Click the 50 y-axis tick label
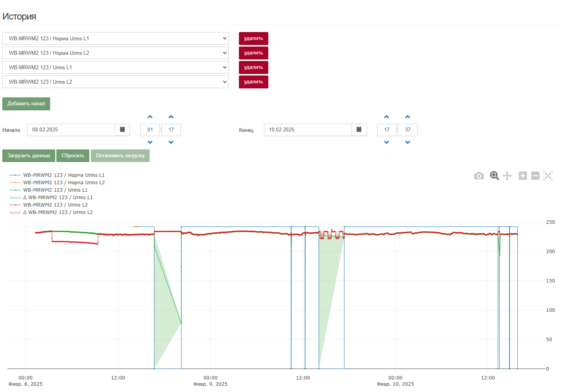Viewport: 564px width, 392px height. [549, 340]
